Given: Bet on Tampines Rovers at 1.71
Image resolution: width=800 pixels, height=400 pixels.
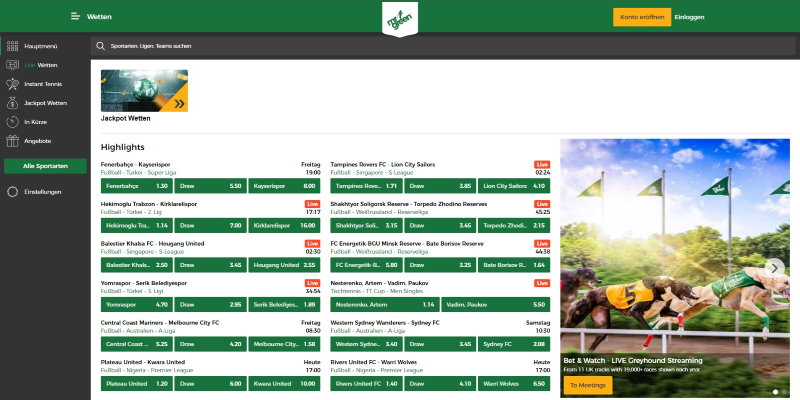Looking at the screenshot, I should tap(366, 186).
